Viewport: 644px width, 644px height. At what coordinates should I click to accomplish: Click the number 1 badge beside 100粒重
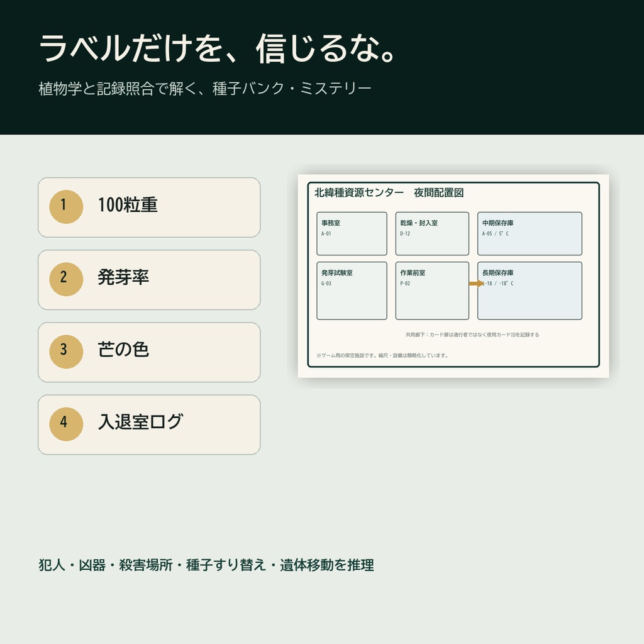pos(66,206)
